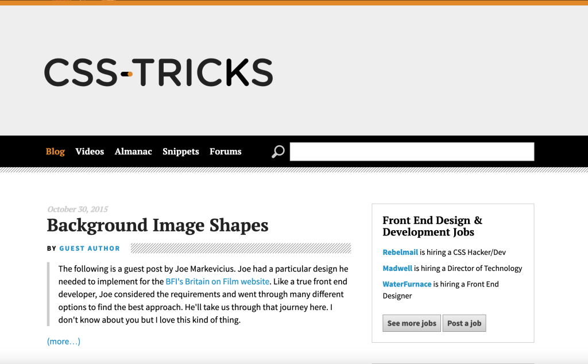
Task: Open the Videos nav item
Action: (90, 152)
